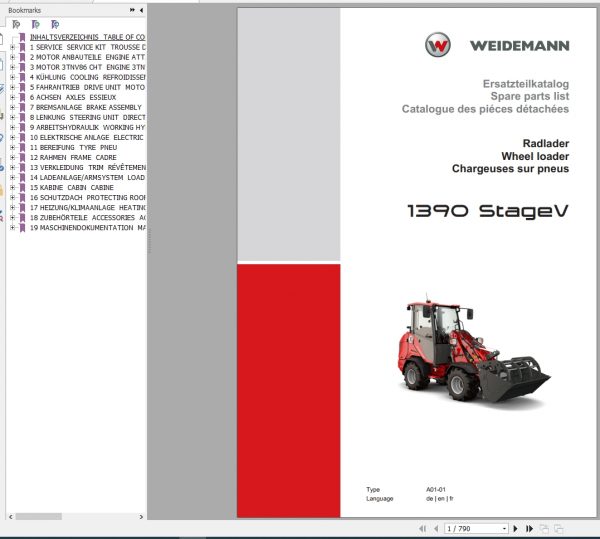Image resolution: width=600 pixels, height=539 pixels.
Task: Go to the previous page
Action: (436, 529)
